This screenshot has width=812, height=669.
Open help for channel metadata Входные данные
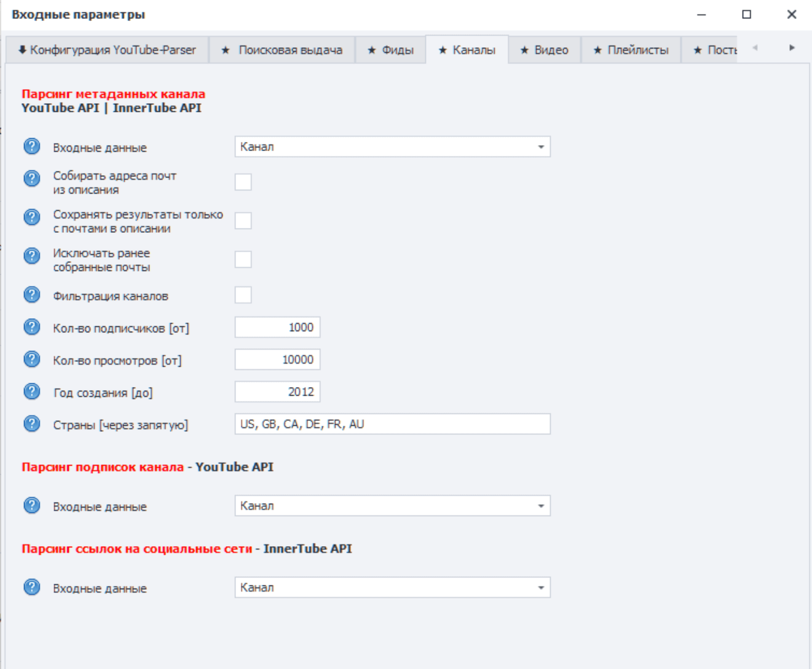[32, 146]
